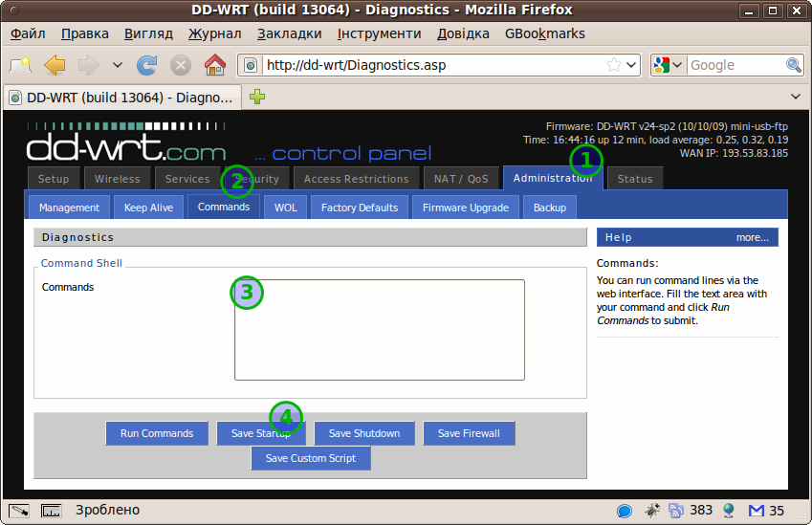Open the Help more... link

point(753,237)
